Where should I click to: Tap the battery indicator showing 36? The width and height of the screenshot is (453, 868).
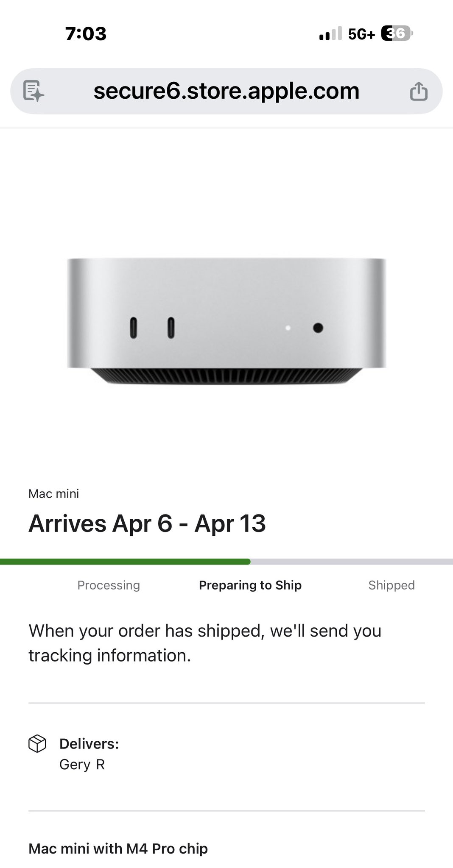(x=397, y=33)
